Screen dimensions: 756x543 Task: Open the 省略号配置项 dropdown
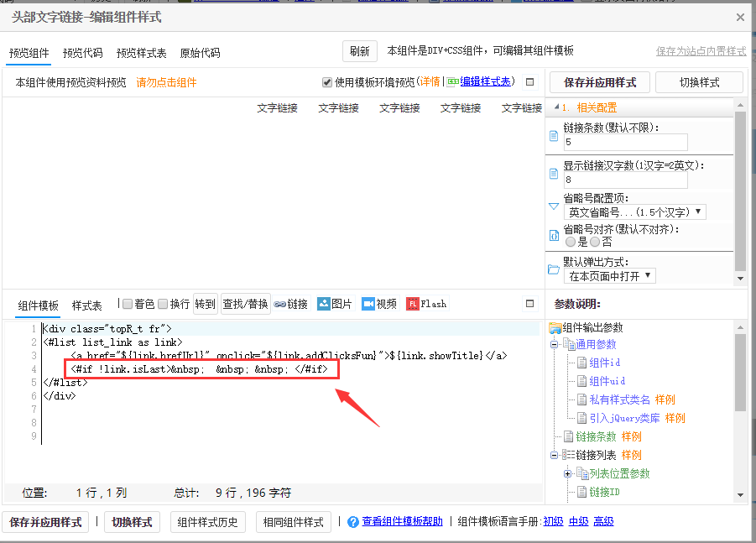634,212
